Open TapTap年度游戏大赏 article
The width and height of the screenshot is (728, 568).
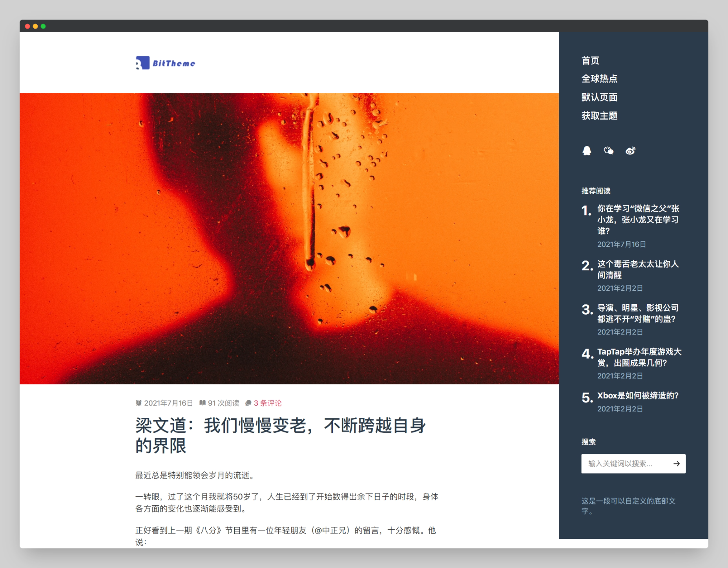639,357
